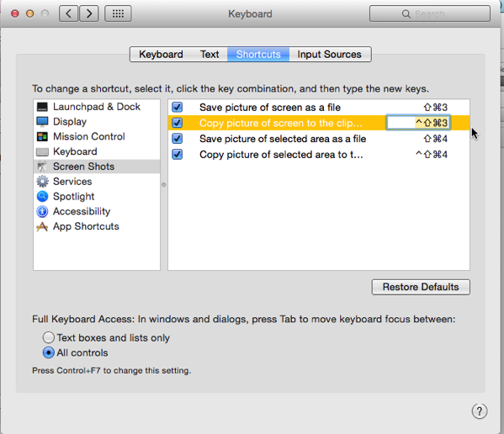Click the Display monitor icon
The height and width of the screenshot is (434, 504).
(x=42, y=122)
